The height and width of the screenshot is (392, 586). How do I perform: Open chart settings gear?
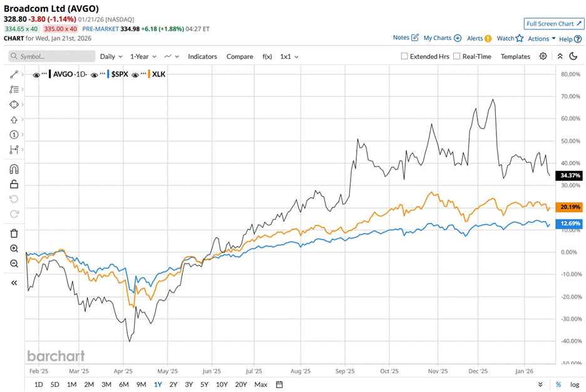[543, 56]
